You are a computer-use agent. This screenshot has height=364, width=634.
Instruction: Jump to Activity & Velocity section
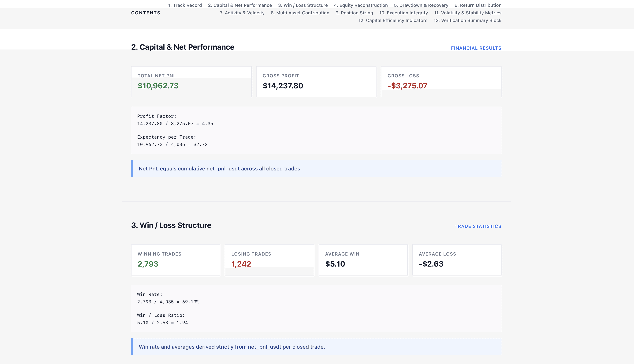[x=242, y=13]
